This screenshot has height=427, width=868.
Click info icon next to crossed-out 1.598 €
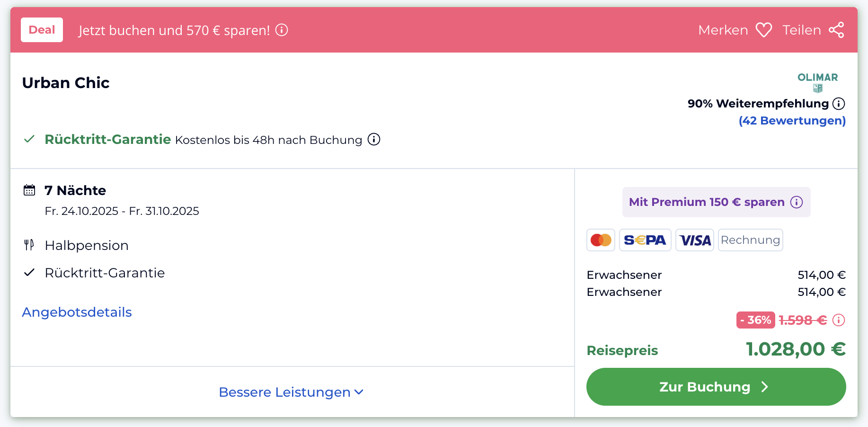pyautogui.click(x=839, y=320)
